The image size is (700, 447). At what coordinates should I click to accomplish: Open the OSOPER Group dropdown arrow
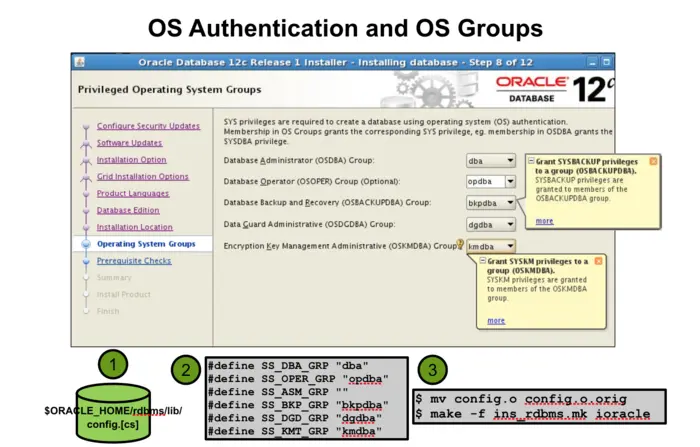click(510, 181)
